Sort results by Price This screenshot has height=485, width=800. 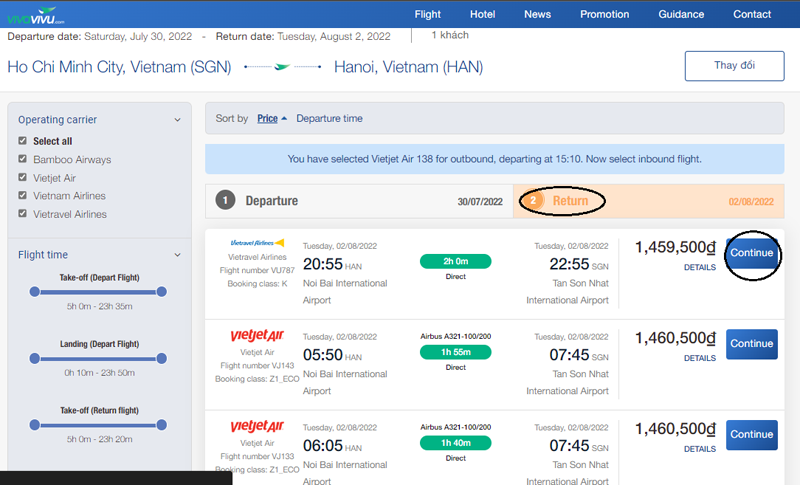(x=267, y=118)
